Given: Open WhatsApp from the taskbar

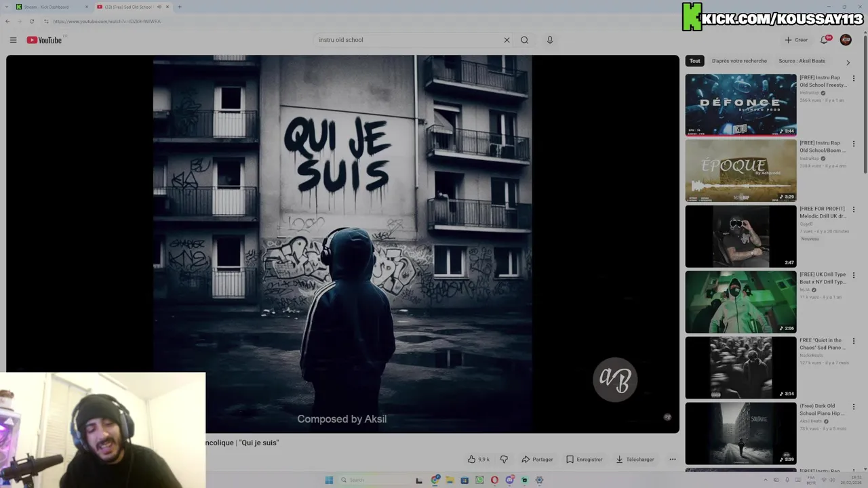Looking at the screenshot, I should 479,480.
